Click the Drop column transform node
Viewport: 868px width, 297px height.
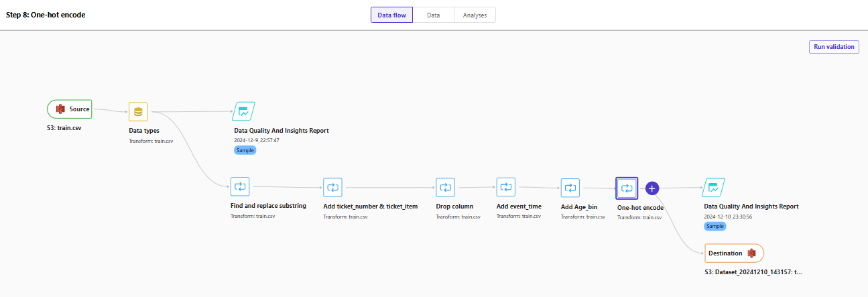(445, 187)
